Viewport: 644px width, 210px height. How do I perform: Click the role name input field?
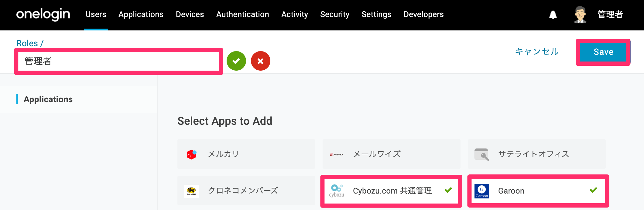click(118, 61)
